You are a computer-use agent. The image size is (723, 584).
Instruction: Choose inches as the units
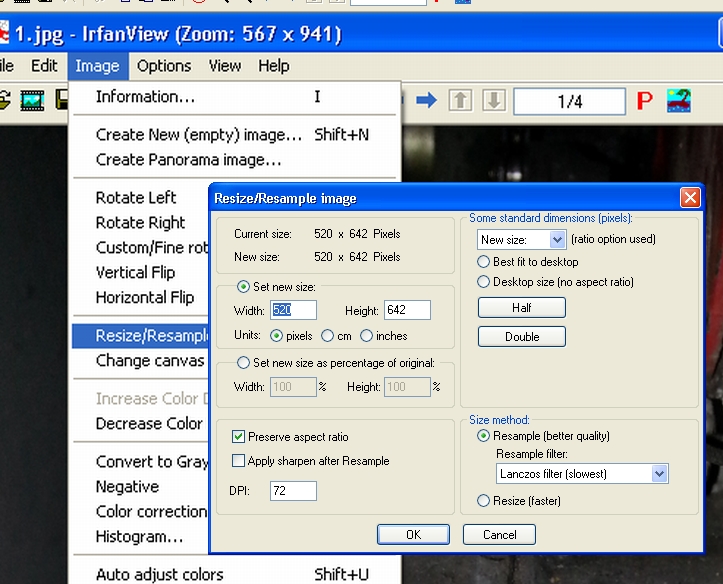pyautogui.click(x=366, y=336)
